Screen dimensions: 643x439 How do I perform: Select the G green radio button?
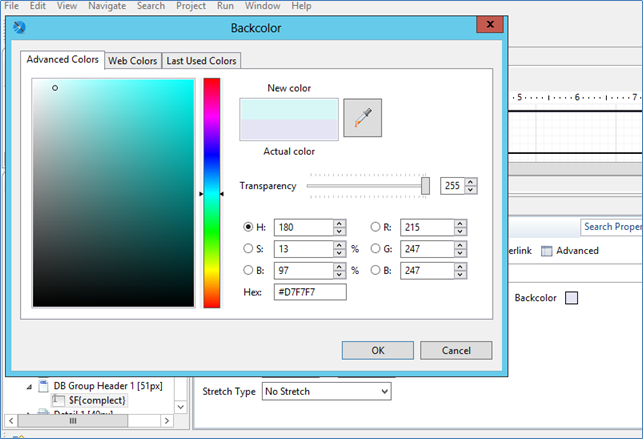tap(375, 248)
